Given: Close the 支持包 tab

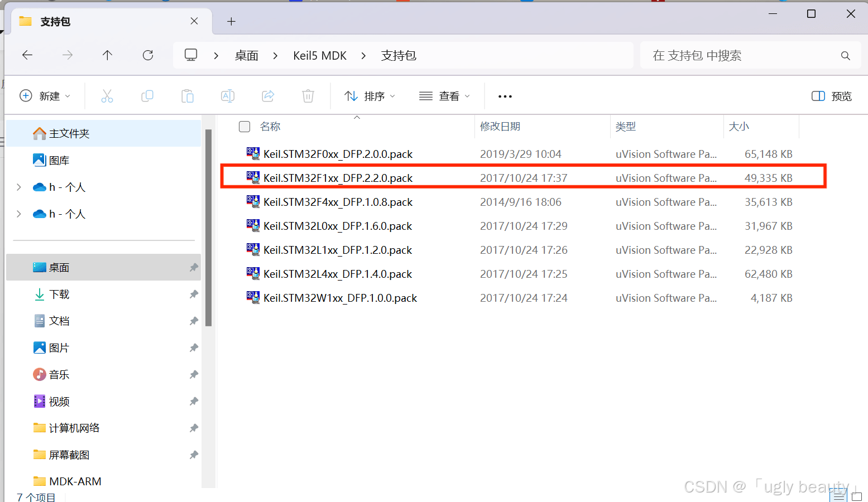Looking at the screenshot, I should (194, 21).
